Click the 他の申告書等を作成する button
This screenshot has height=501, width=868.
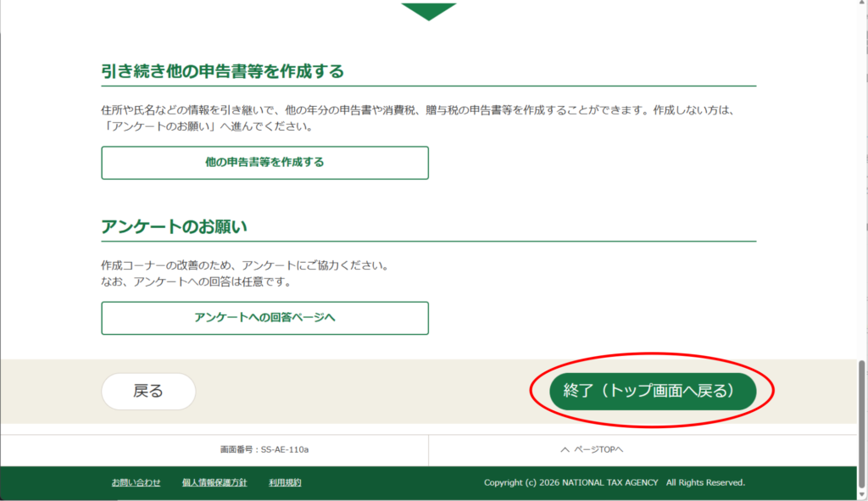[x=264, y=163]
